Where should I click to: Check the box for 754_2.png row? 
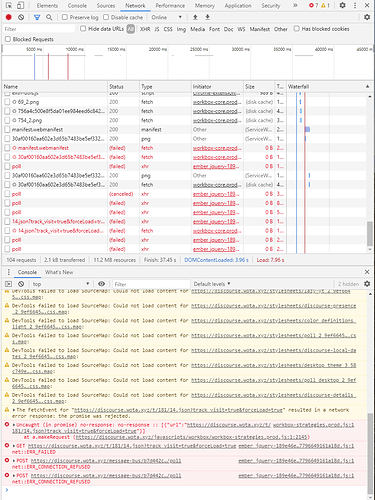coord(7,120)
